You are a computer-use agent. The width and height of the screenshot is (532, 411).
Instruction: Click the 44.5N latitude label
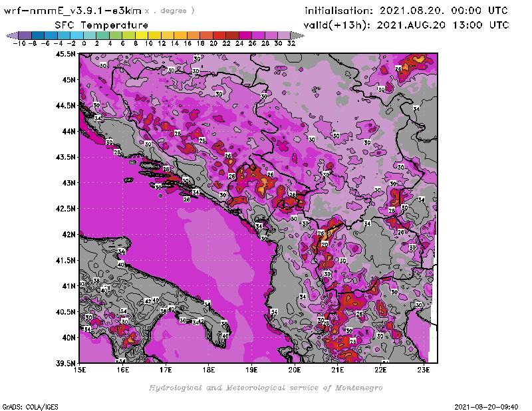[x=65, y=106]
